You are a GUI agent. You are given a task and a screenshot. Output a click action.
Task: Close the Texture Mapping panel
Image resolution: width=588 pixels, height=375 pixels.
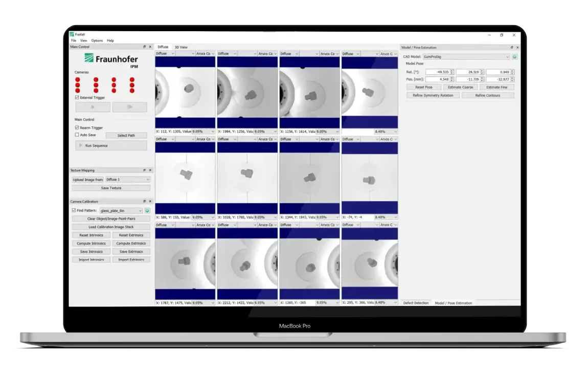[x=150, y=170]
